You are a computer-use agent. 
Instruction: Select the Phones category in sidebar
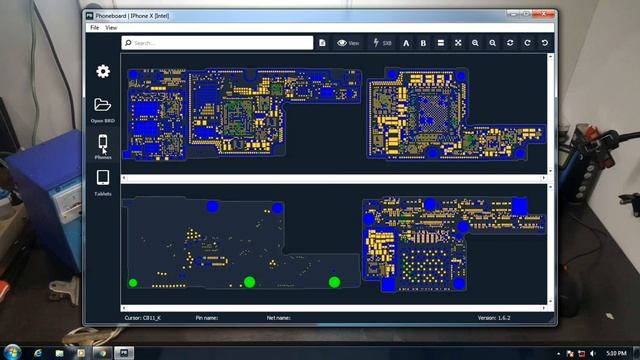pyautogui.click(x=103, y=147)
